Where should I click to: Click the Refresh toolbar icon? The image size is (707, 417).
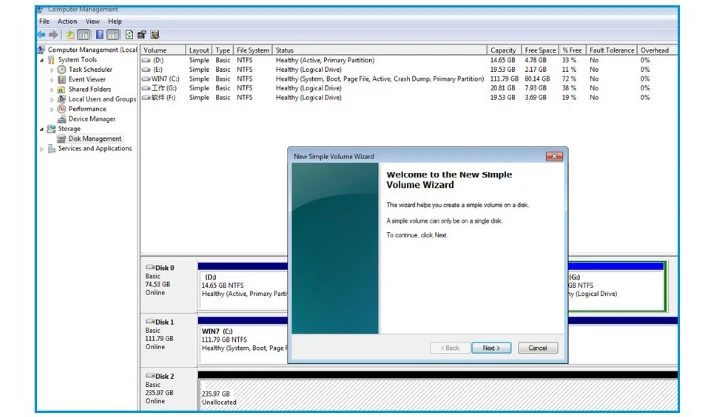coord(129,35)
